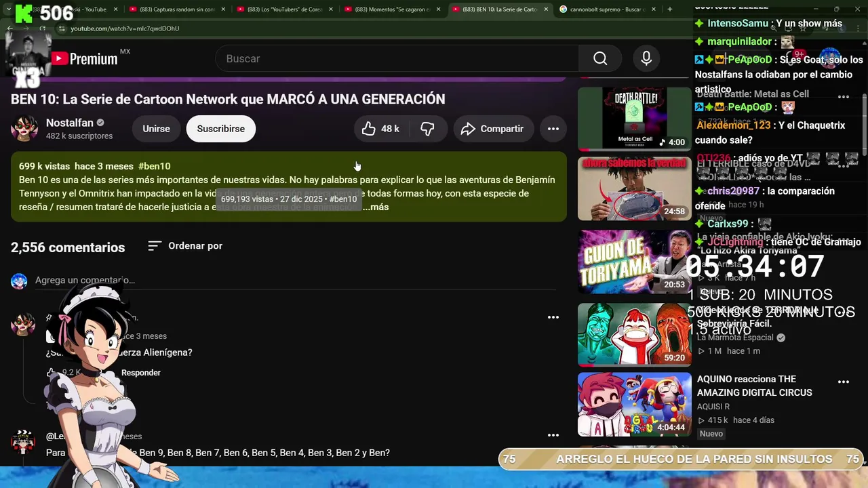Expand the description with '...más'
The height and width of the screenshot is (488, 868).
376,207
